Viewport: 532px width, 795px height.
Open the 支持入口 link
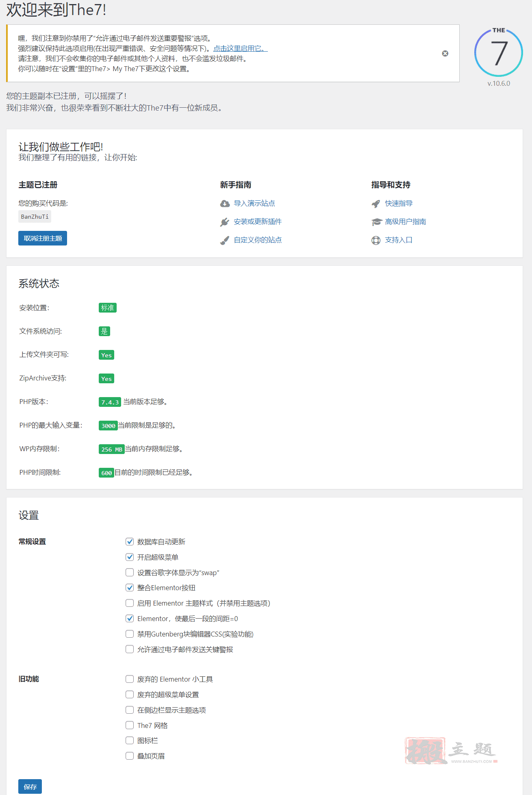(x=399, y=240)
